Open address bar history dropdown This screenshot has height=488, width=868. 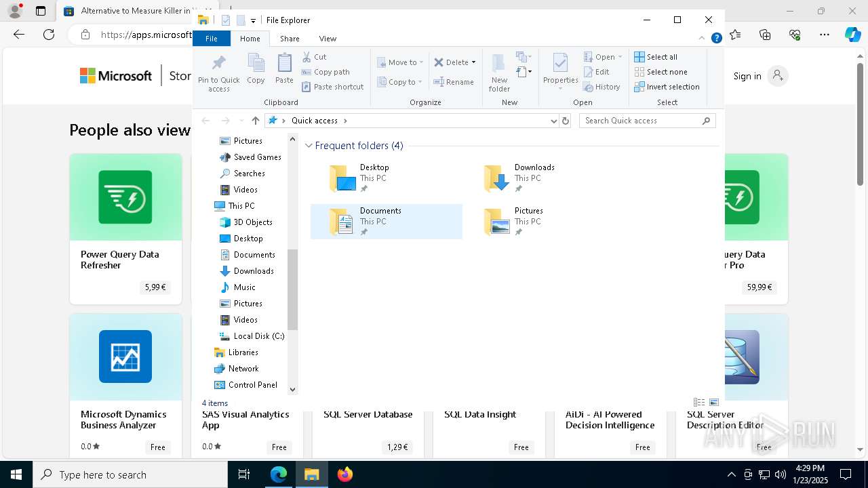tap(553, 121)
